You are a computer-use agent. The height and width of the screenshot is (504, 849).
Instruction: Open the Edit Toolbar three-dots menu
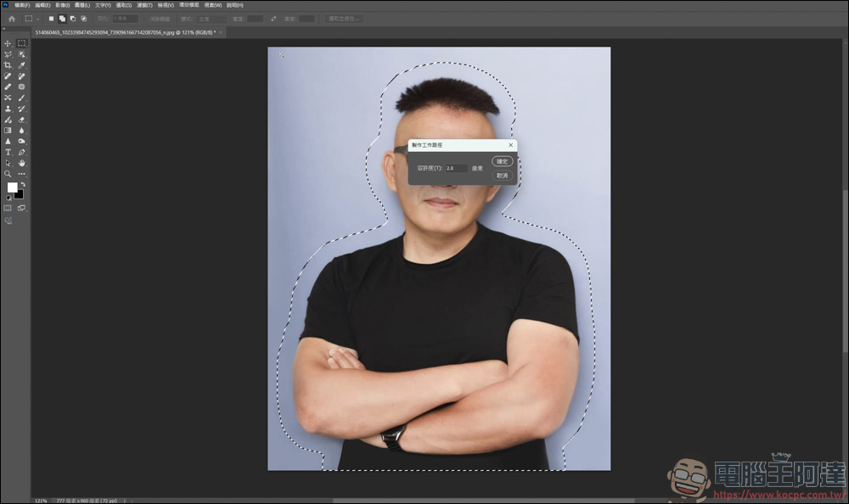pos(22,174)
